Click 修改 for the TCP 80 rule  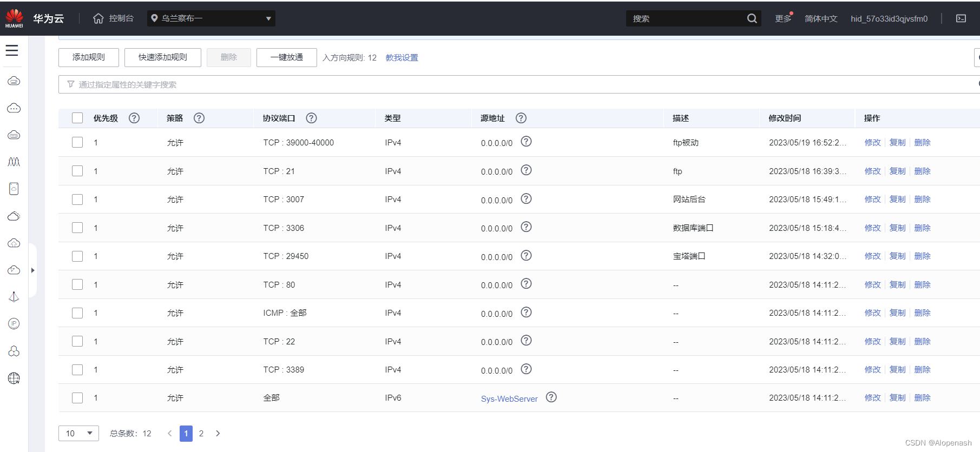click(x=872, y=285)
